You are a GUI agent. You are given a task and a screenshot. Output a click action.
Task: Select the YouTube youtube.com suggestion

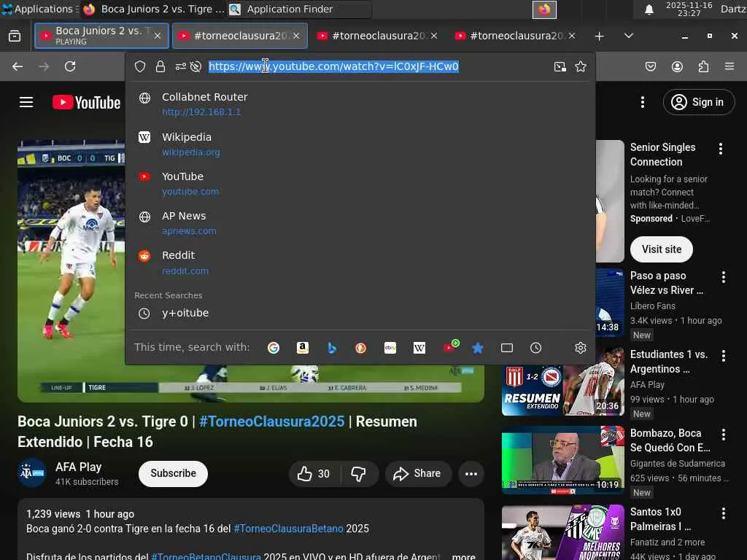tap(360, 184)
